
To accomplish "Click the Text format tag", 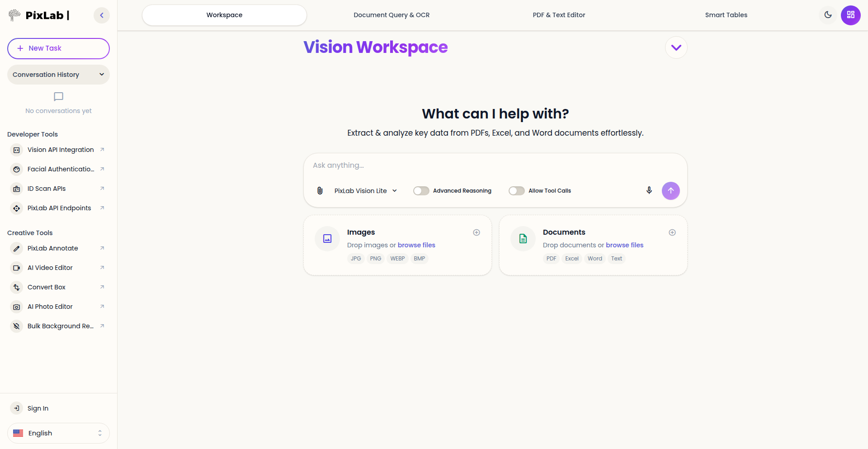I will (616, 259).
